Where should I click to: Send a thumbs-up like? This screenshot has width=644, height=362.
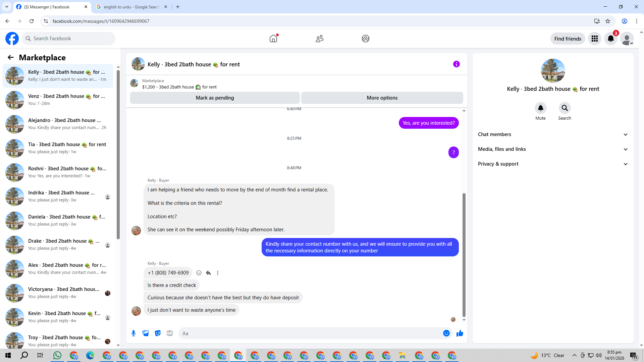click(460, 333)
